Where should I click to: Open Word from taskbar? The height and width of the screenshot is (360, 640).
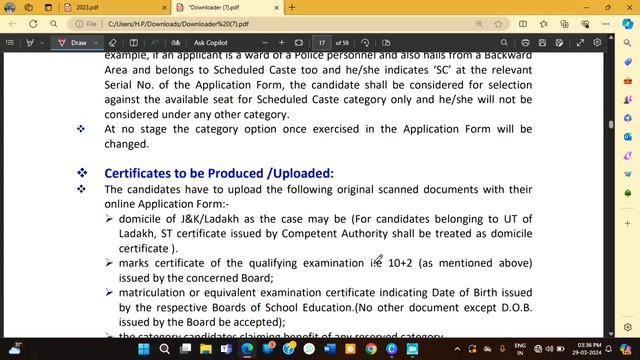329,349
